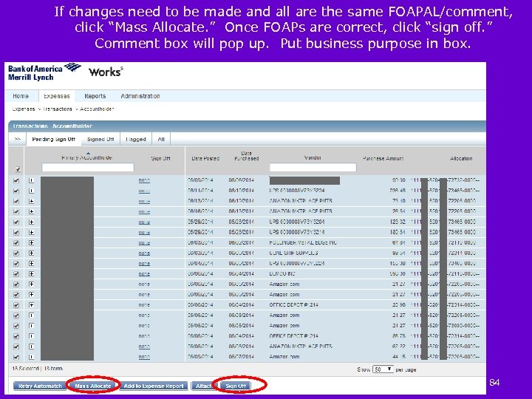Uncheck the Amazon.com 44.15 row checkbox
Viewport: 532px width, 399px height.
click(16, 357)
